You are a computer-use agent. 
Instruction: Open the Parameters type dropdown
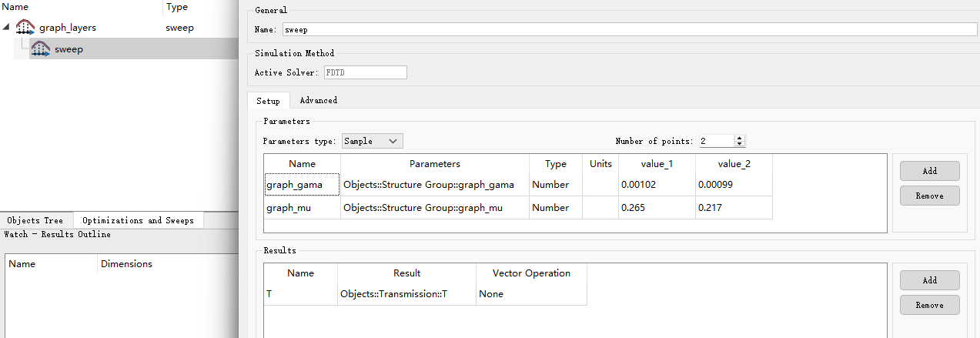tap(373, 141)
